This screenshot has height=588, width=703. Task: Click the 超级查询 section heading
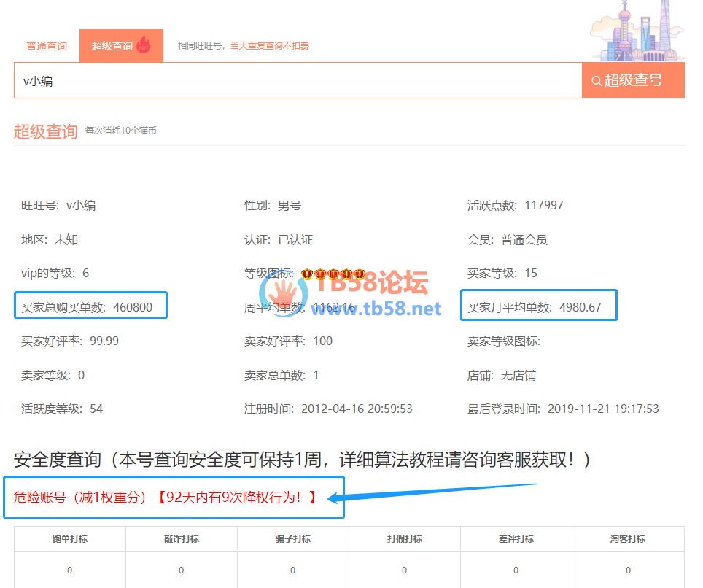pos(45,131)
